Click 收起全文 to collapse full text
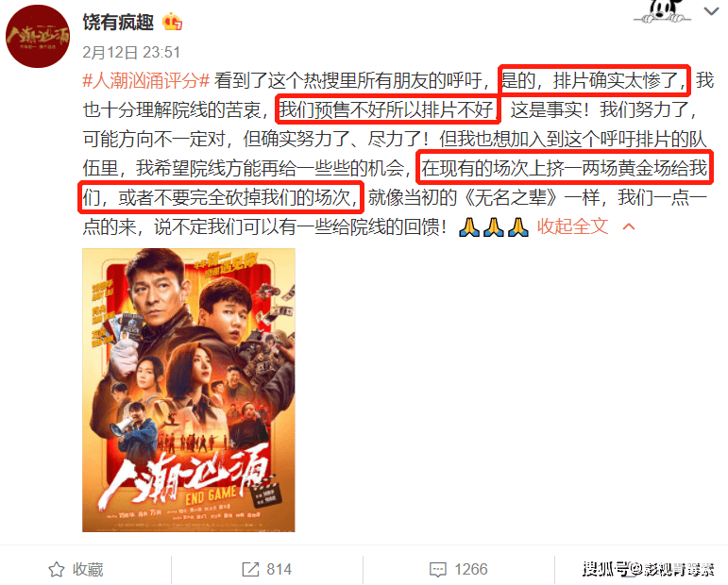The height and width of the screenshot is (585, 728). (572, 226)
